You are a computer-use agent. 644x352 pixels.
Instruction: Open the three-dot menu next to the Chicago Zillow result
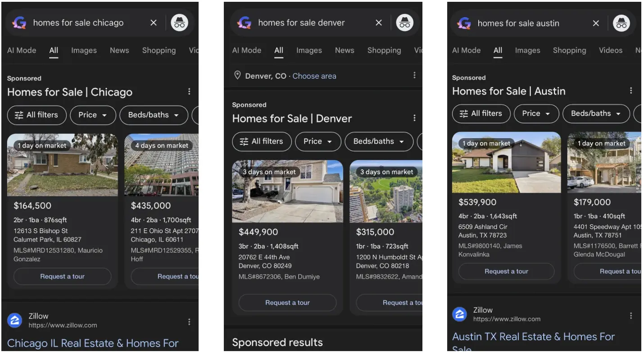coord(189,321)
